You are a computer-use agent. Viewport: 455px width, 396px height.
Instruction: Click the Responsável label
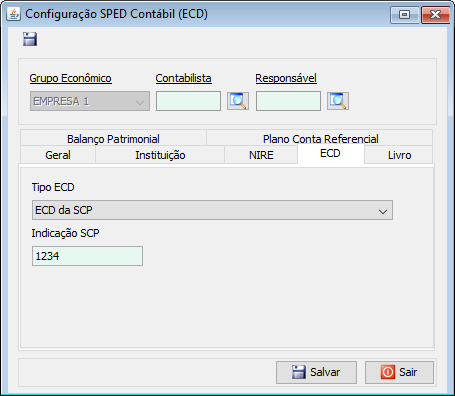[x=286, y=78]
